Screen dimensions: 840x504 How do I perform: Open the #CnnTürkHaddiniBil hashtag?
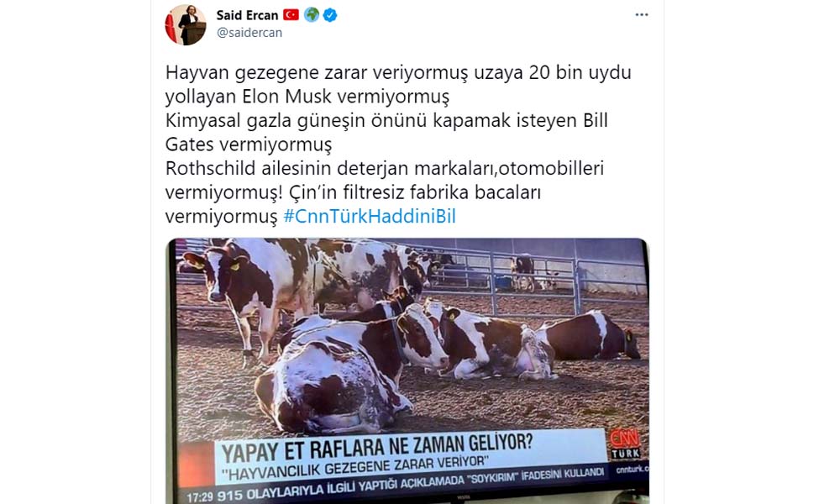[369, 217]
